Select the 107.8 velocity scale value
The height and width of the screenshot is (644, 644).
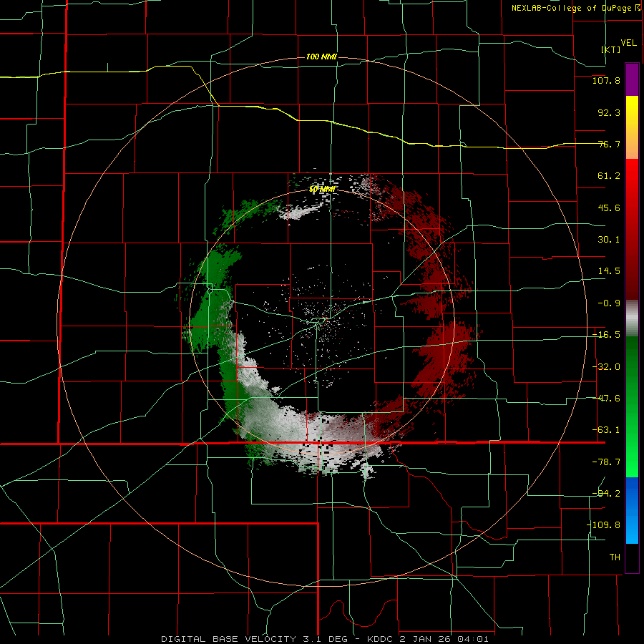tap(606, 80)
